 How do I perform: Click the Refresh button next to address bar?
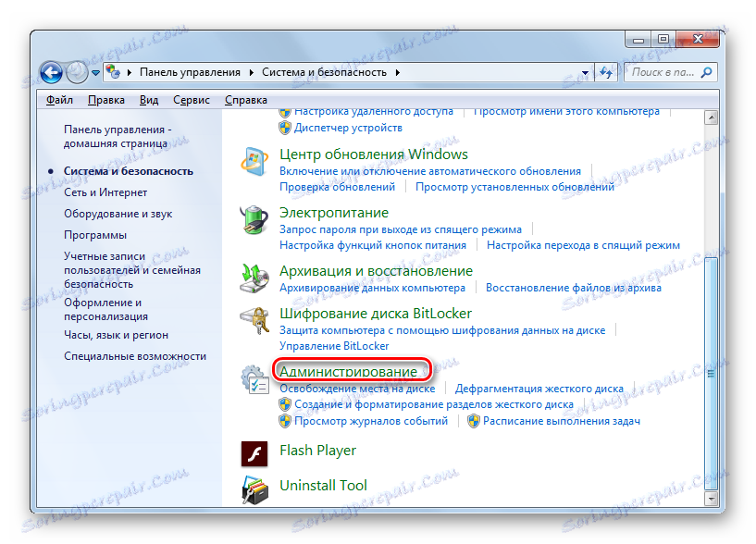(x=606, y=73)
